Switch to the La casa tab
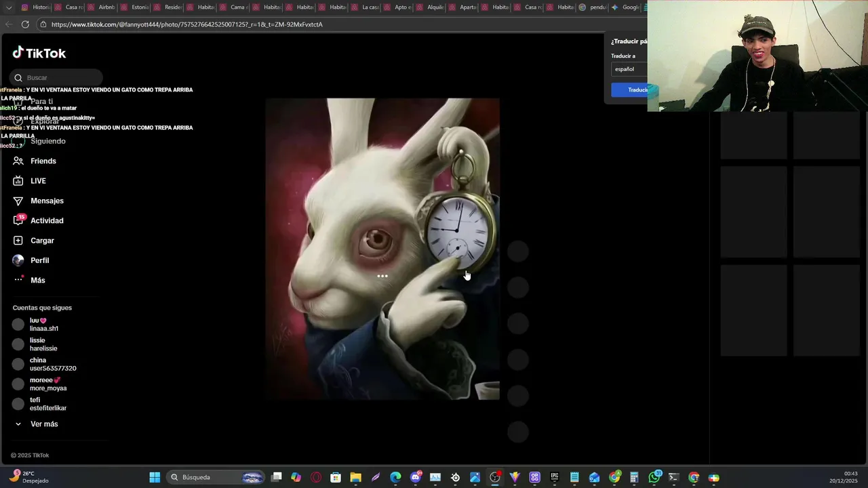 [x=364, y=7]
